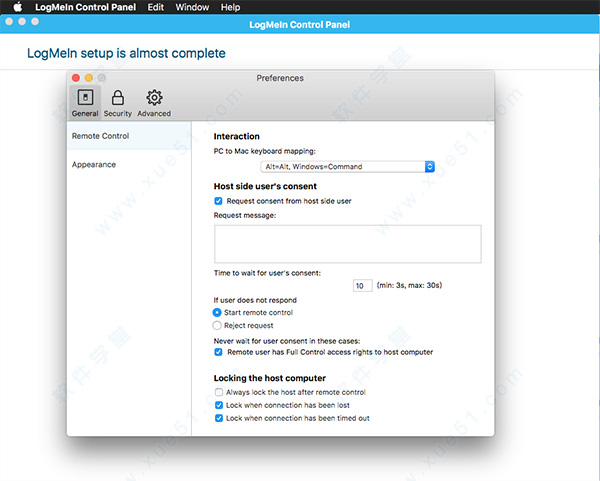This screenshot has width=600, height=481.
Task: Click inside the Request message text box
Action: point(347,244)
